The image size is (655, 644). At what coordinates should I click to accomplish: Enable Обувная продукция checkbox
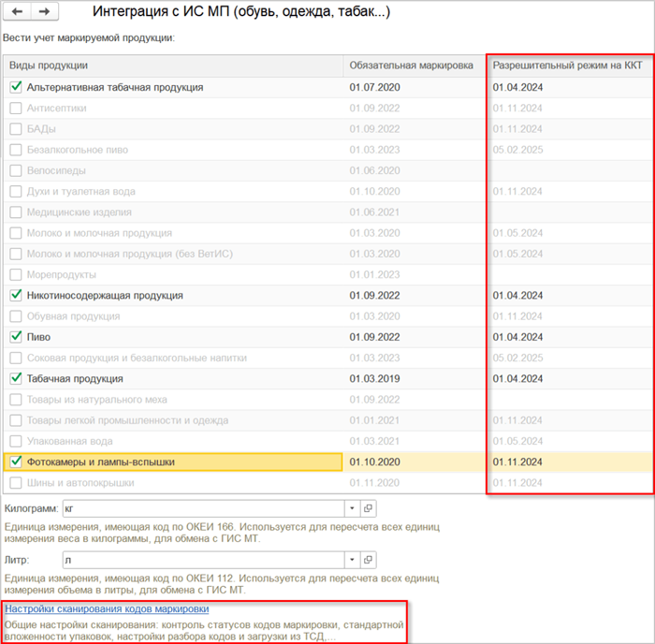(16, 316)
